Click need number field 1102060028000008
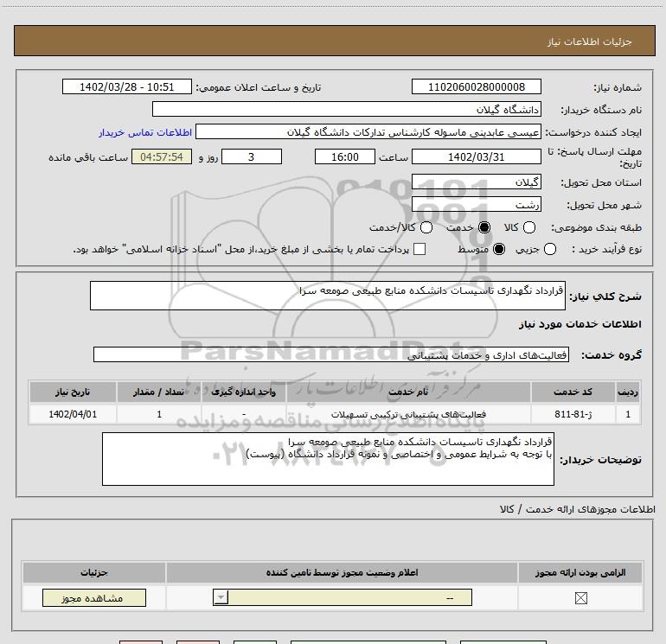 click(476, 86)
